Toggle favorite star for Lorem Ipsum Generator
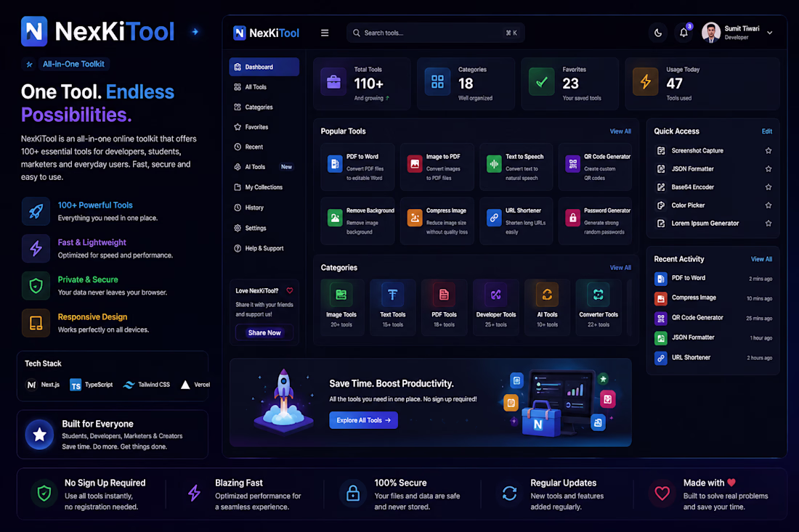Viewport: 799px width, 532px height. coord(768,224)
